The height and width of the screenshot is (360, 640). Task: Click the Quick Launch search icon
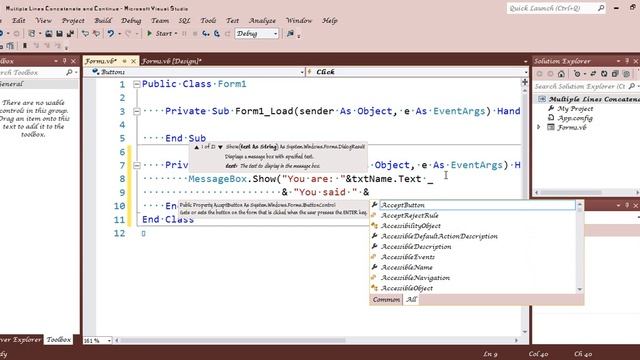pyautogui.click(x=601, y=8)
